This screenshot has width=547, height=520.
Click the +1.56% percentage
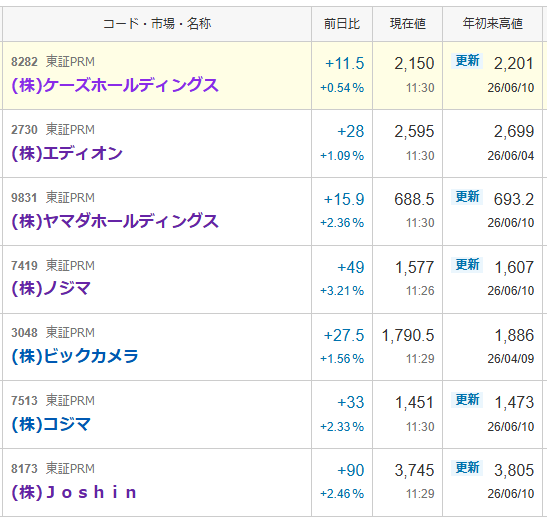click(342, 359)
